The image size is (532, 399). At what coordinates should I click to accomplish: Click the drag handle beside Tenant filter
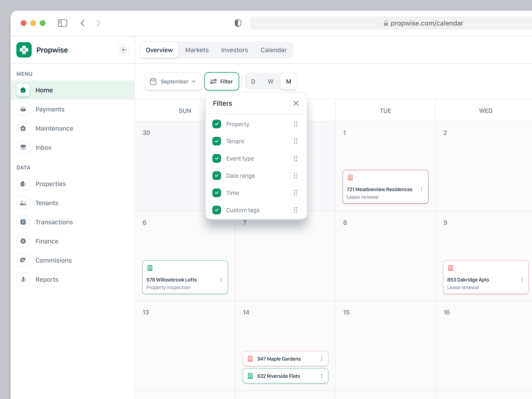pyautogui.click(x=295, y=141)
